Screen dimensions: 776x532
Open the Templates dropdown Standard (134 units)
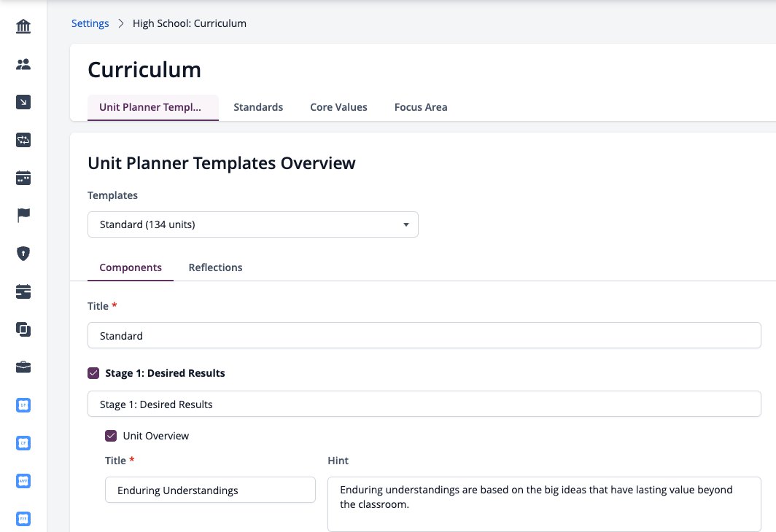(253, 224)
